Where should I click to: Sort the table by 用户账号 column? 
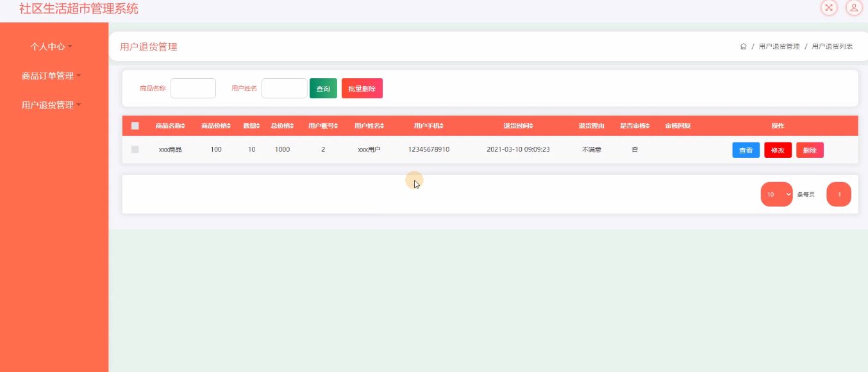coord(323,126)
